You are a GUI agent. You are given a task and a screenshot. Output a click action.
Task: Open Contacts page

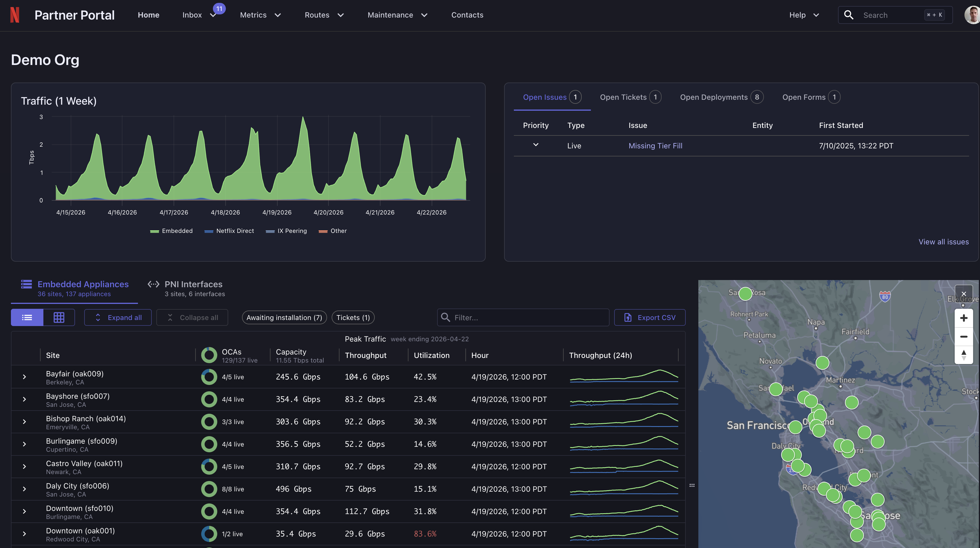click(467, 15)
